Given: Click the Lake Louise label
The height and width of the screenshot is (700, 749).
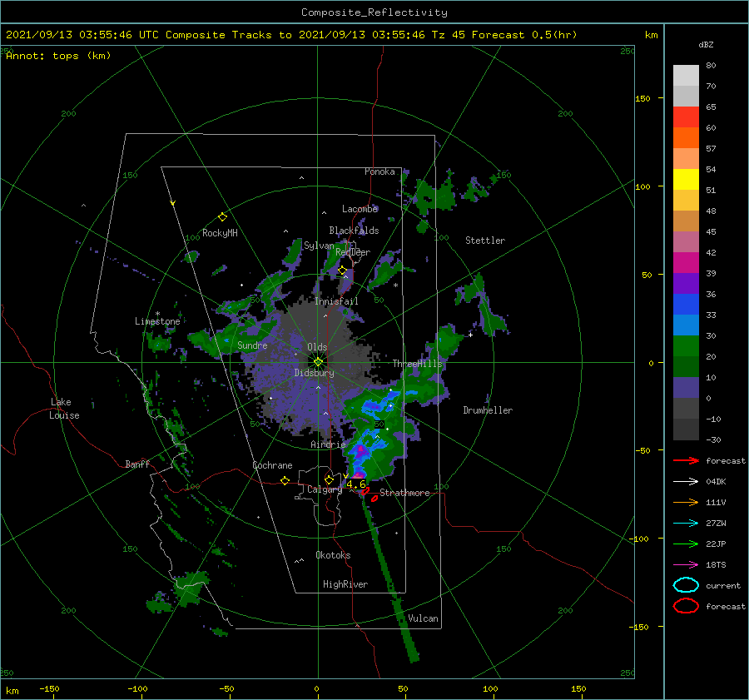Looking at the screenshot, I should 64,409.
